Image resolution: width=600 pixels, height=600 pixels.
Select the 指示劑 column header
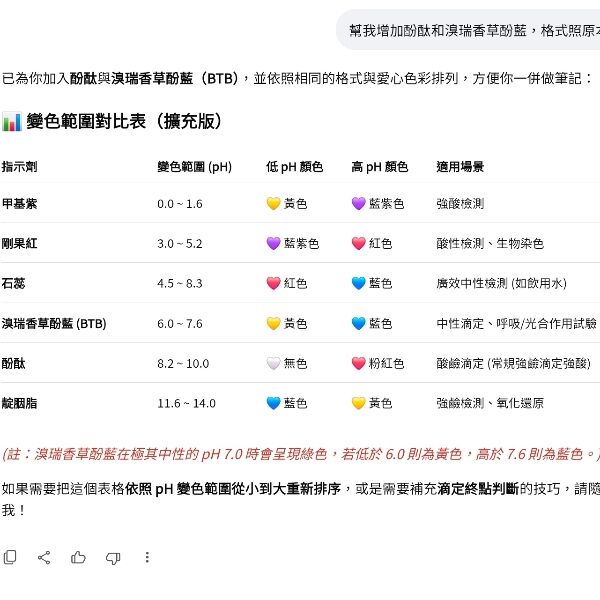(x=20, y=167)
